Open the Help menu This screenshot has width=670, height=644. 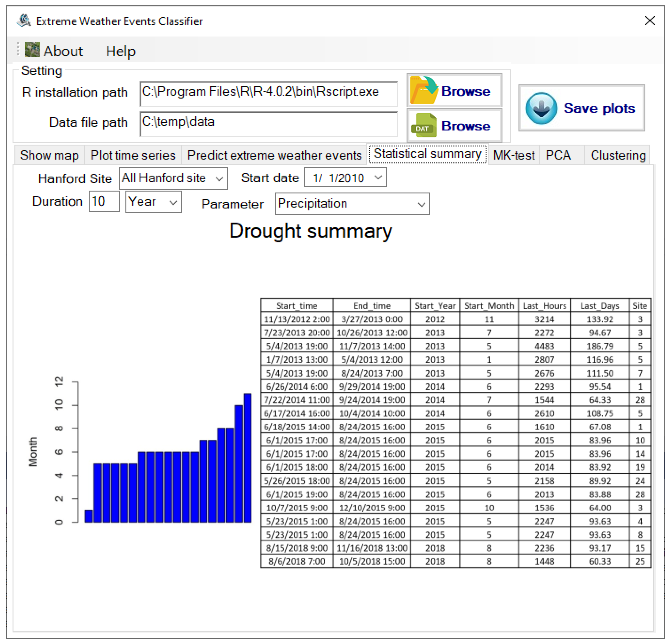(120, 51)
